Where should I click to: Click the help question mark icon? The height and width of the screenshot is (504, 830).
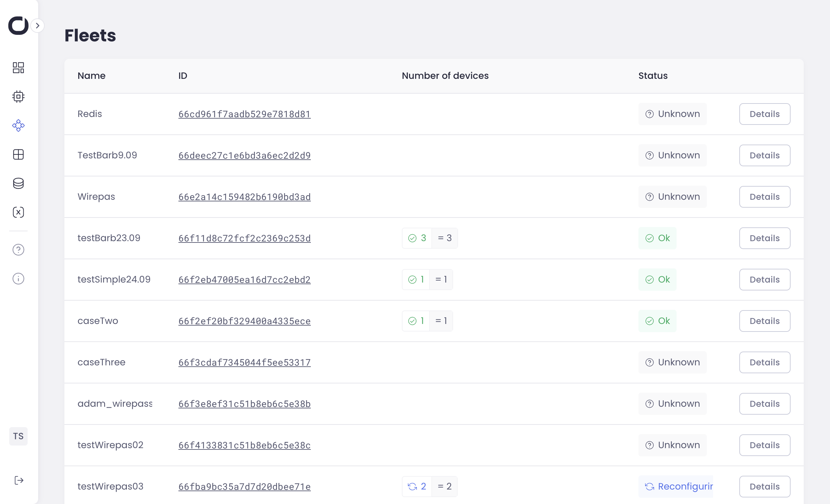[x=18, y=250]
